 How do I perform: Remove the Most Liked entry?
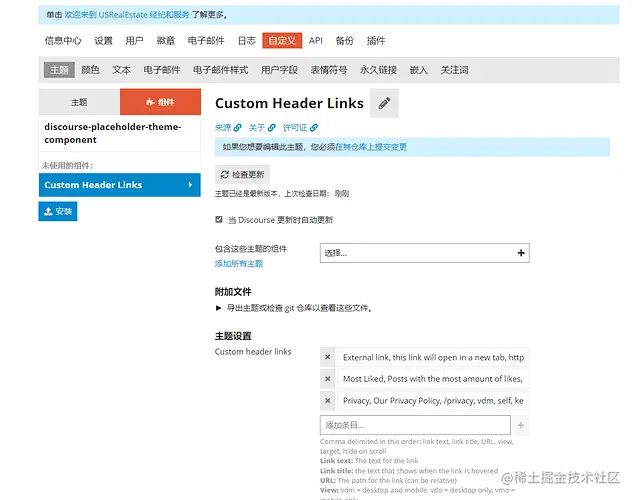pyautogui.click(x=328, y=379)
